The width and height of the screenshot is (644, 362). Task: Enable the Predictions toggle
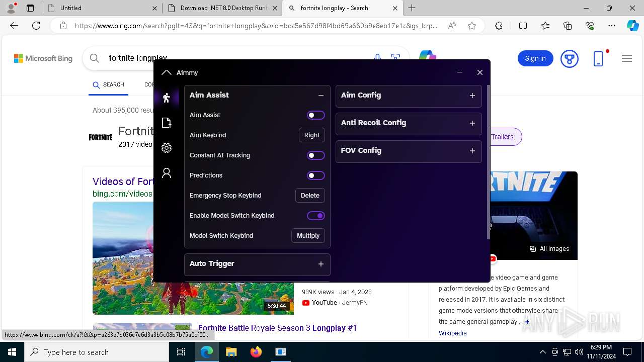[x=316, y=175]
